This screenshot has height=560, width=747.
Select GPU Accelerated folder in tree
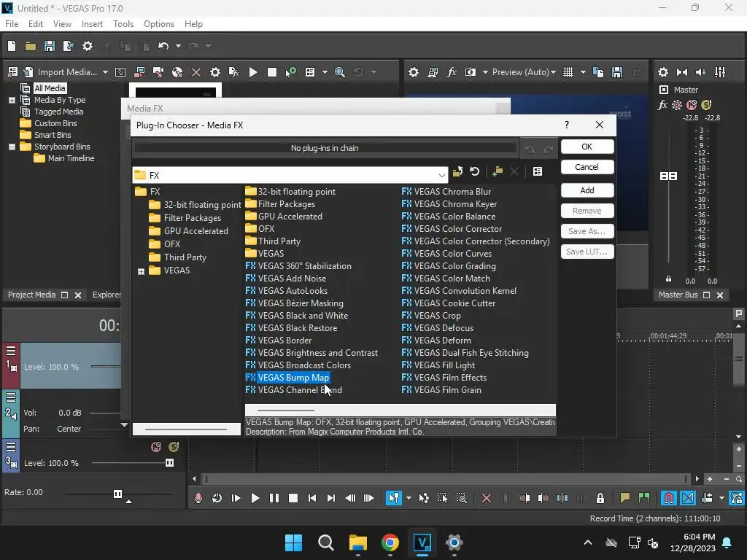click(x=196, y=231)
